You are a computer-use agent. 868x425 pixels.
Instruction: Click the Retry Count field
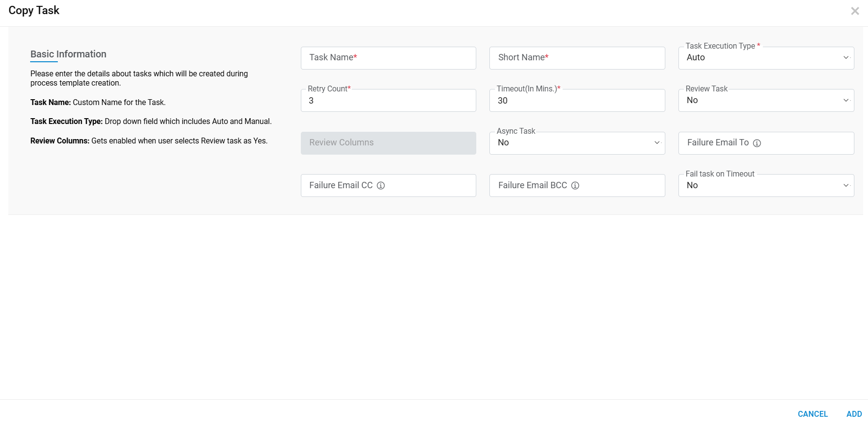tap(388, 101)
